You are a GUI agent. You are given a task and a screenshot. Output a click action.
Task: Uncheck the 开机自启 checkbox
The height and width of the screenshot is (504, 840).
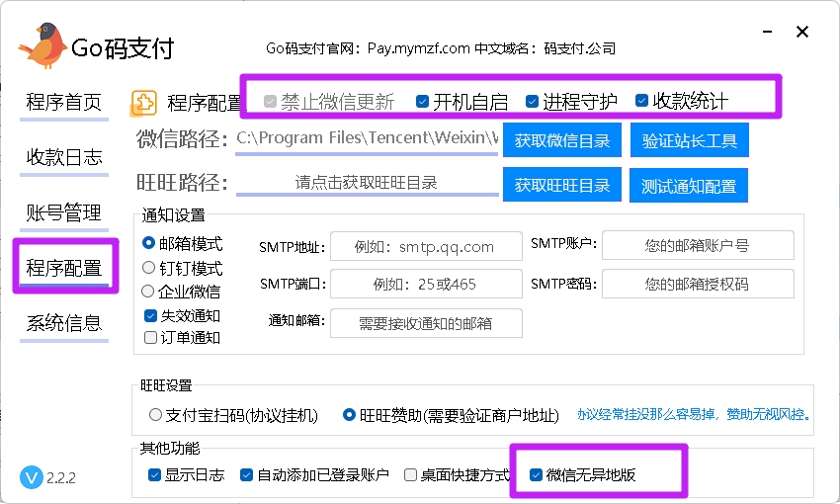(422, 101)
